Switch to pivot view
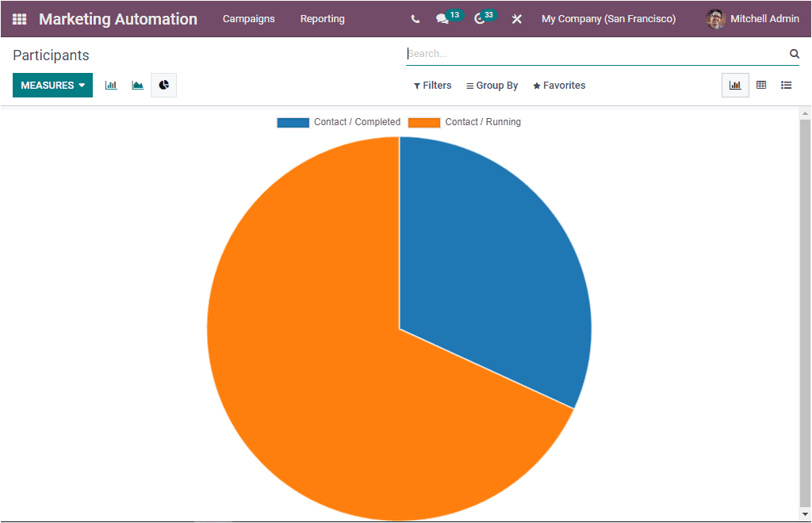812x523 pixels. (x=762, y=85)
